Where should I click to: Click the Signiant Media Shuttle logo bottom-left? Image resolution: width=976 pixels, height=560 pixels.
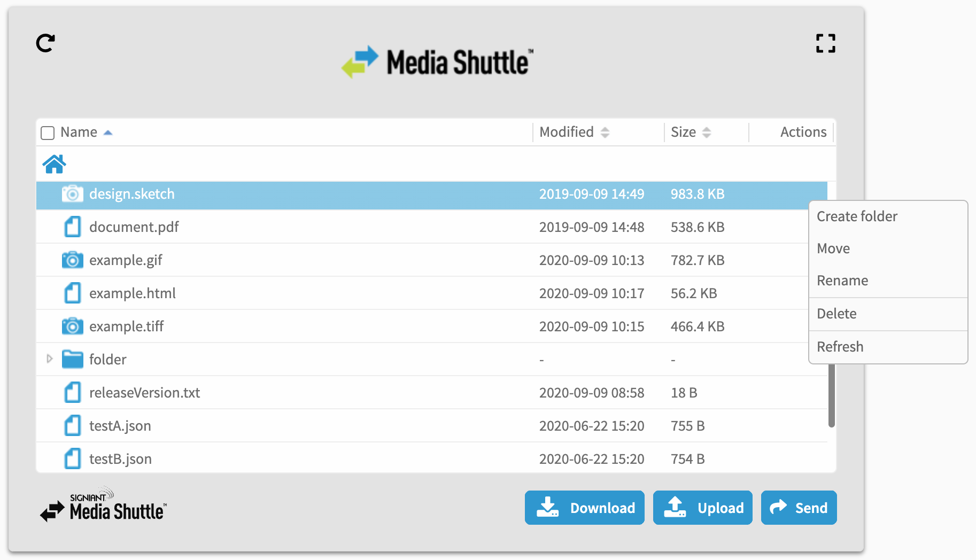[103, 507]
